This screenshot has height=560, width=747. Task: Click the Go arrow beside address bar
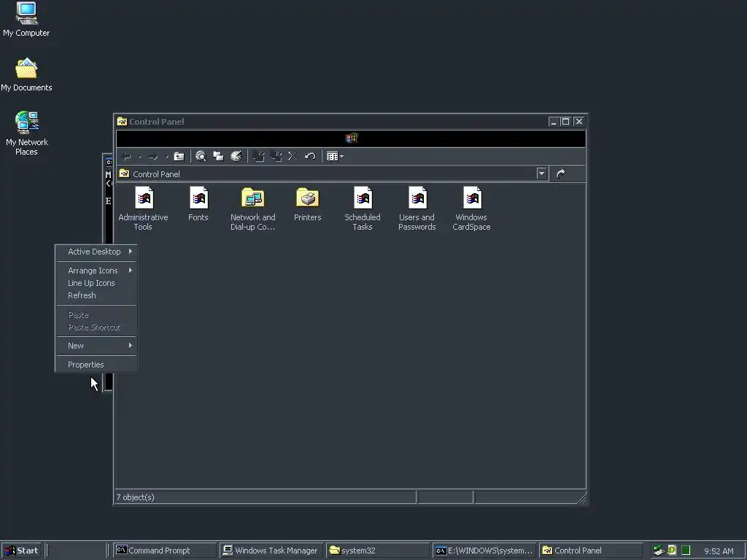[561, 174]
